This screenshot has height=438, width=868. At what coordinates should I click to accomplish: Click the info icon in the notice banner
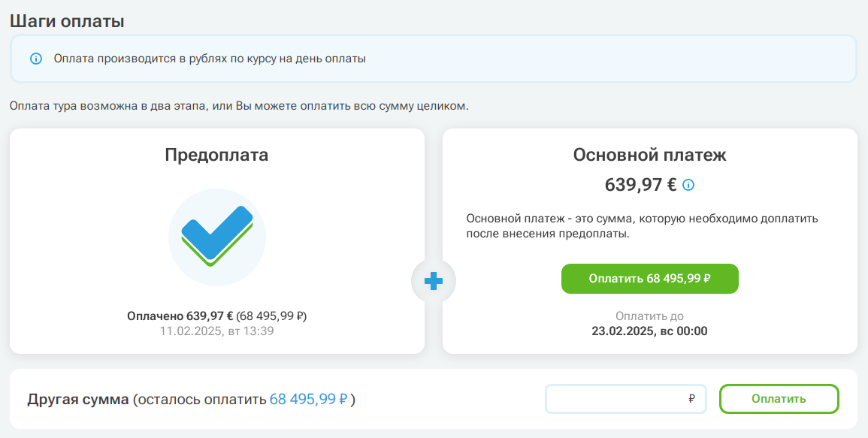click(x=35, y=59)
